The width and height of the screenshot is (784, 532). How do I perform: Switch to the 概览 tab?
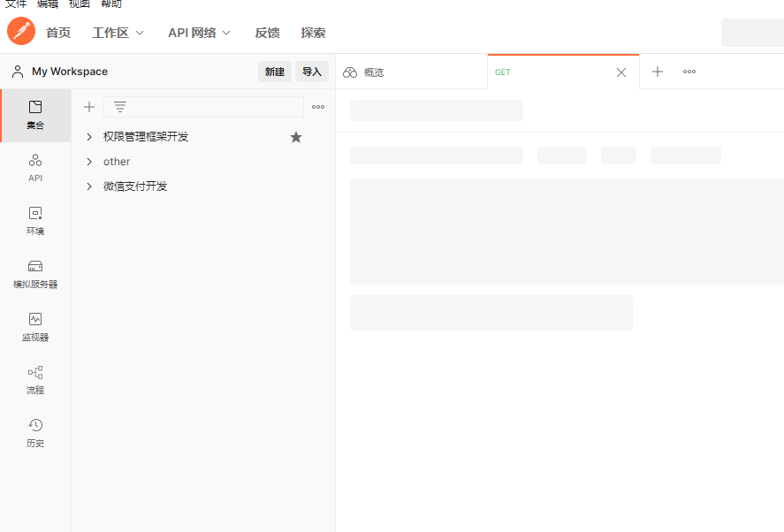(x=373, y=72)
